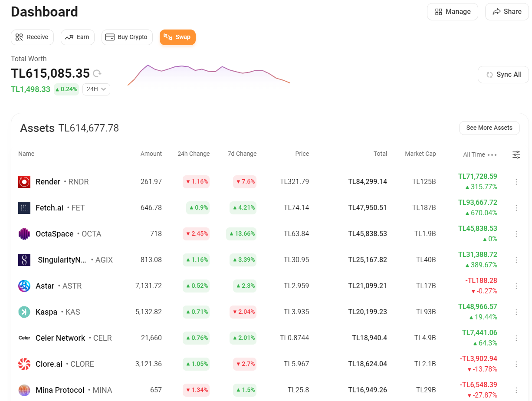Screen dimensions: 532x401
Task: Open the three-dot menu for Fetch.ai row
Action: tap(516, 208)
